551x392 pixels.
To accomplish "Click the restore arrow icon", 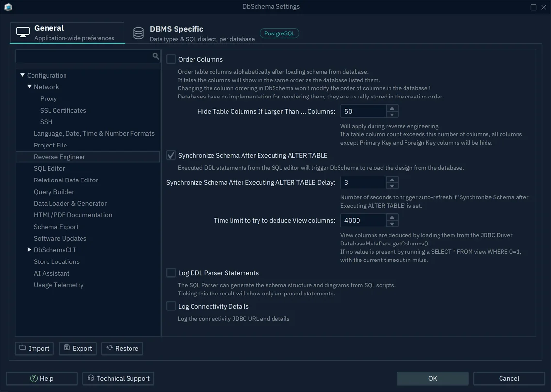I will click(x=110, y=348).
